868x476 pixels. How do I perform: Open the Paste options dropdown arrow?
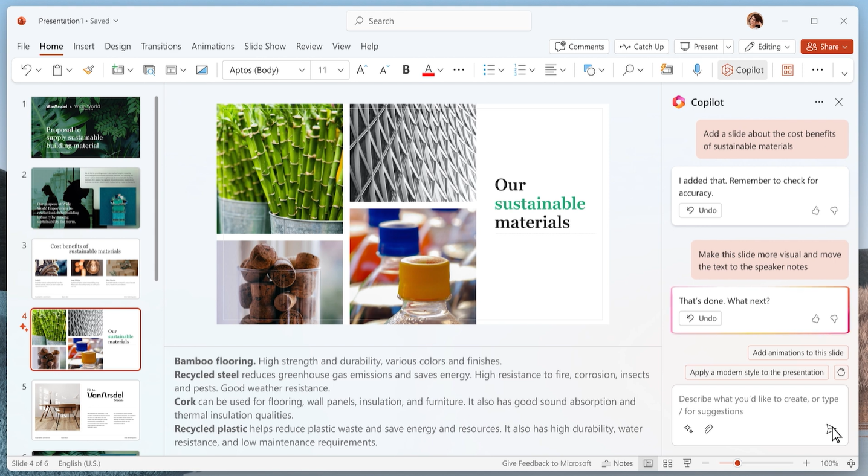[70, 71]
